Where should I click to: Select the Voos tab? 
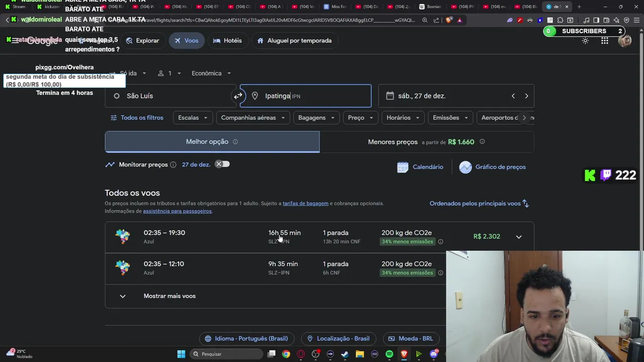tap(186, 41)
